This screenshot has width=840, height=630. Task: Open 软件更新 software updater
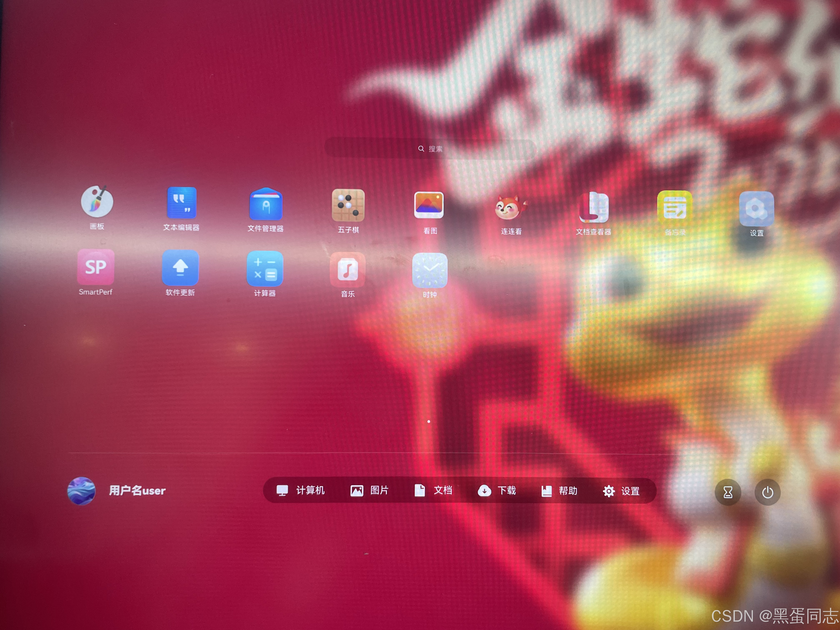180,268
